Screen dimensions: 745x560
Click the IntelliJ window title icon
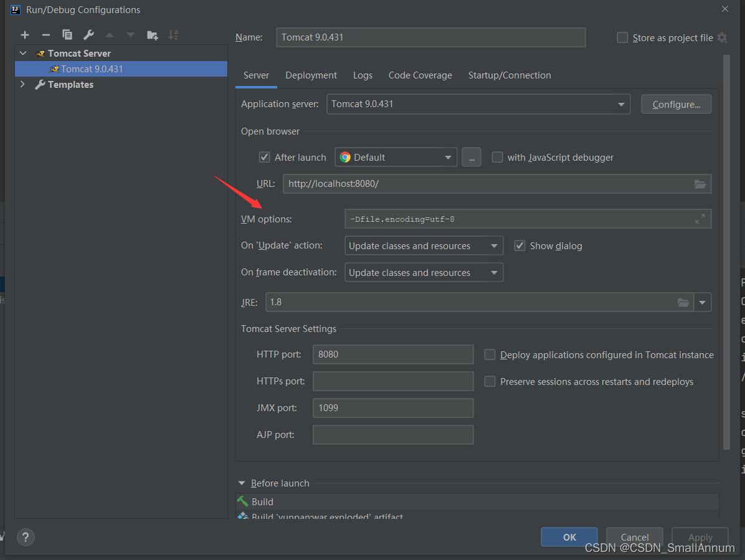(x=15, y=9)
